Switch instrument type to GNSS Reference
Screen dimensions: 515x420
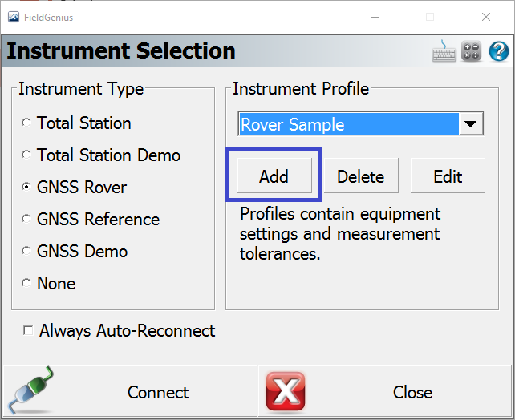coord(27,220)
